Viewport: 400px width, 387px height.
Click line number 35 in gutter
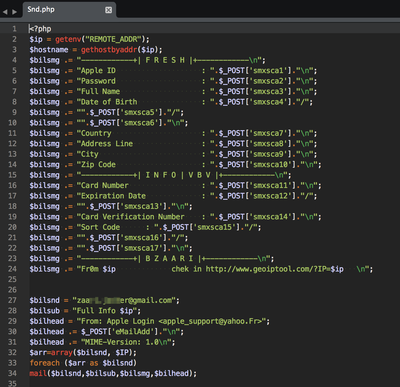click(12, 384)
